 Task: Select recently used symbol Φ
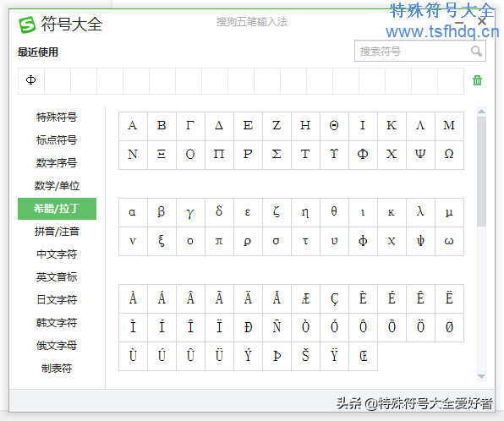(30, 80)
